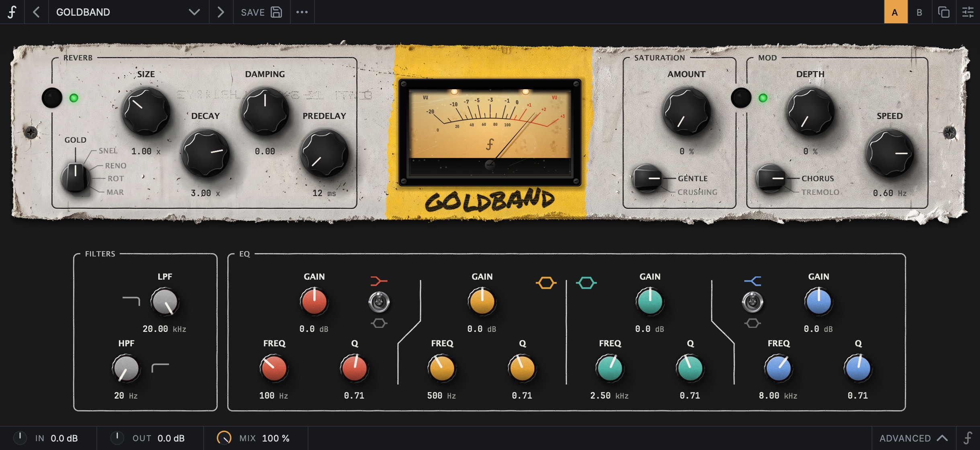Toggle the Mod section power button
Image resolution: width=980 pixels, height=450 pixels.
[741, 98]
